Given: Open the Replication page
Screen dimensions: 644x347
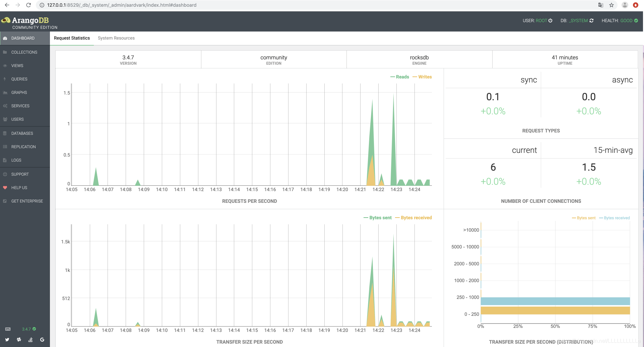Looking at the screenshot, I should pos(25,147).
